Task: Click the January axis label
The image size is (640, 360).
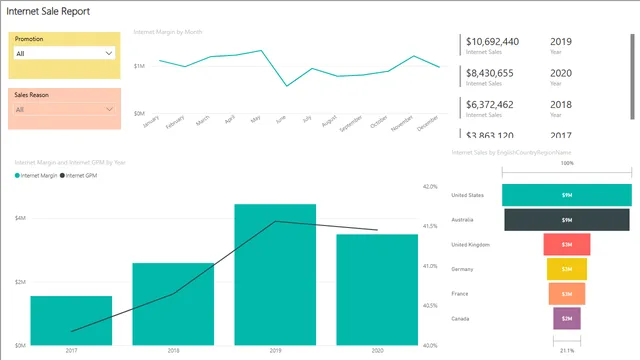Action: tap(151, 122)
